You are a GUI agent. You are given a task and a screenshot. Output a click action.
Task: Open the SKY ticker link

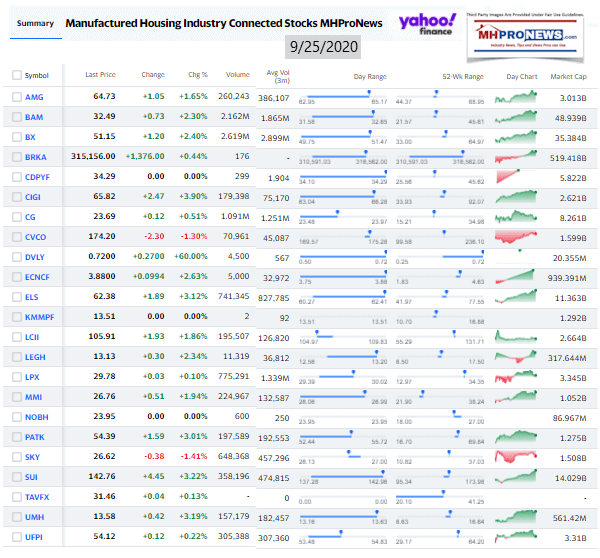pos(33,456)
